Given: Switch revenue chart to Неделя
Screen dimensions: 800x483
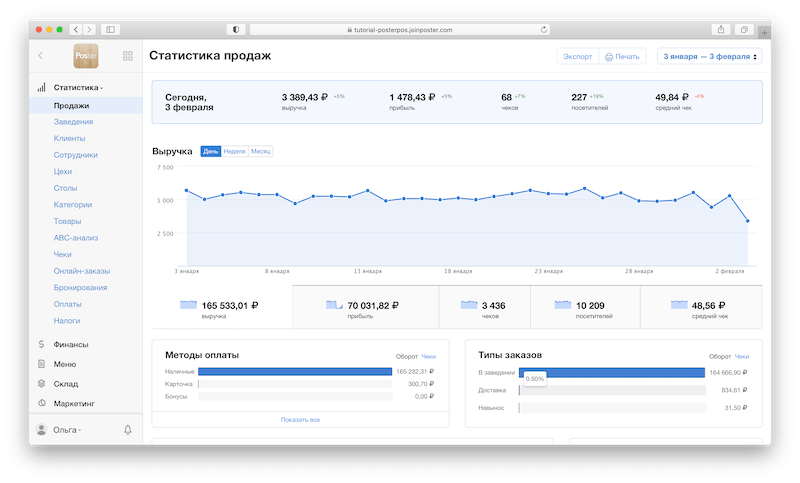Looking at the screenshot, I should [235, 151].
